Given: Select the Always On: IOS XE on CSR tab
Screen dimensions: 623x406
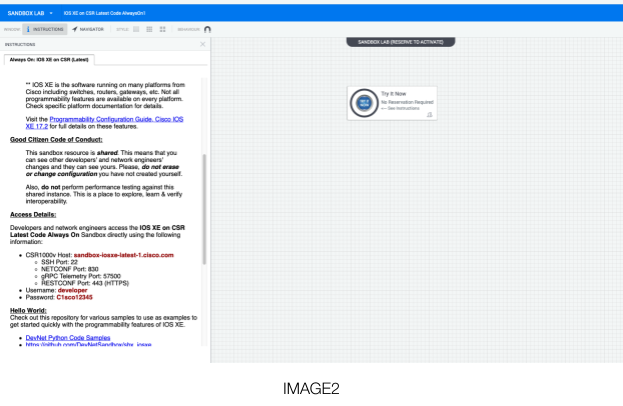Looking at the screenshot, I should (x=49, y=60).
